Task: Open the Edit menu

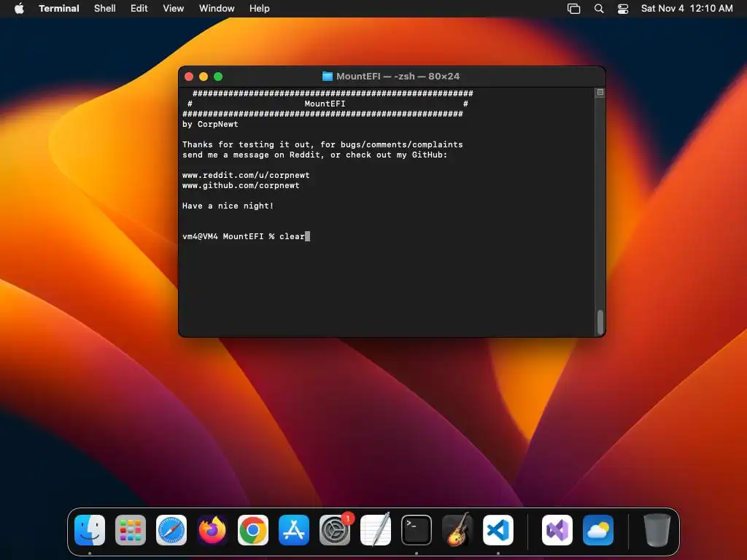Action: 139,8
